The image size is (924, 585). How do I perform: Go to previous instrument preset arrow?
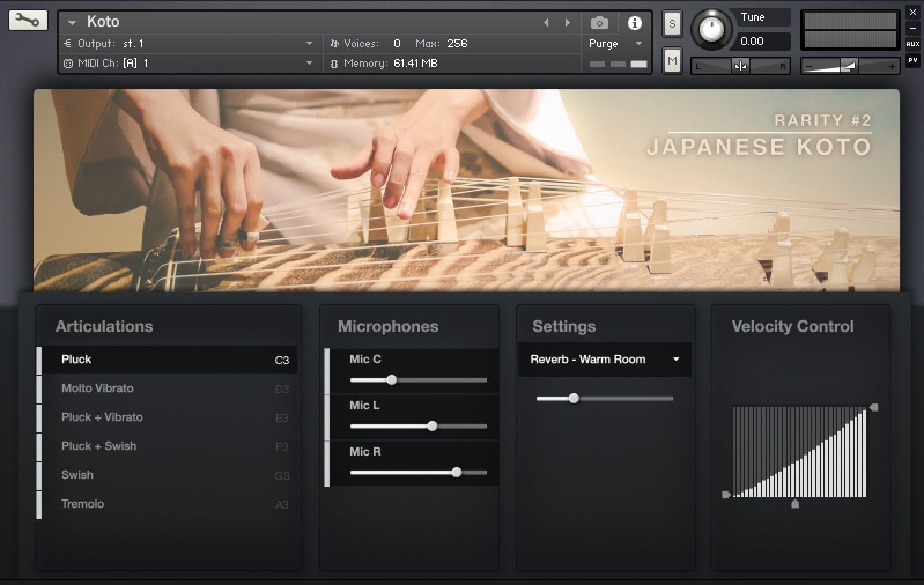[x=546, y=23]
